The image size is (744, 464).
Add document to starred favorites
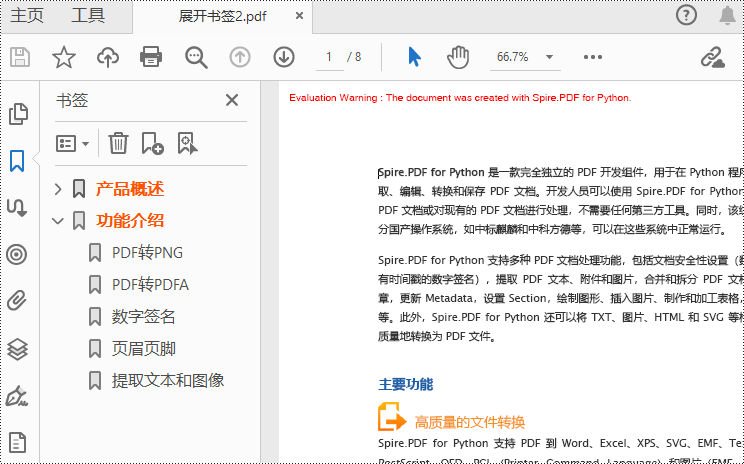[64, 57]
